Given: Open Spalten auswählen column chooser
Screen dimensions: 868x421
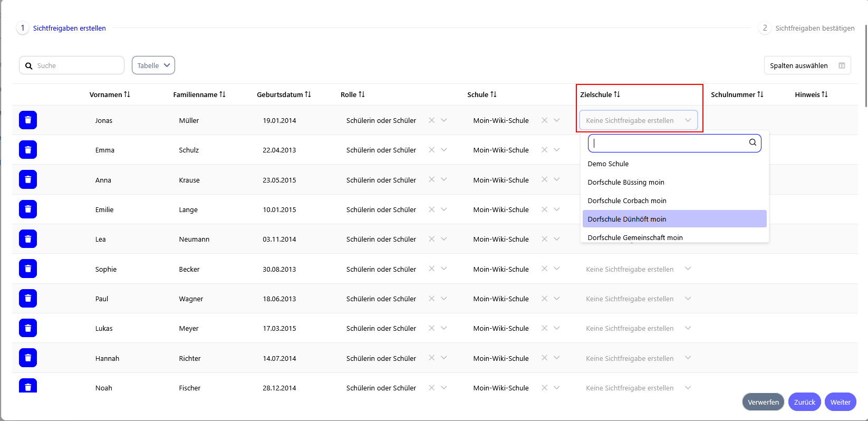Looking at the screenshot, I should point(807,65).
